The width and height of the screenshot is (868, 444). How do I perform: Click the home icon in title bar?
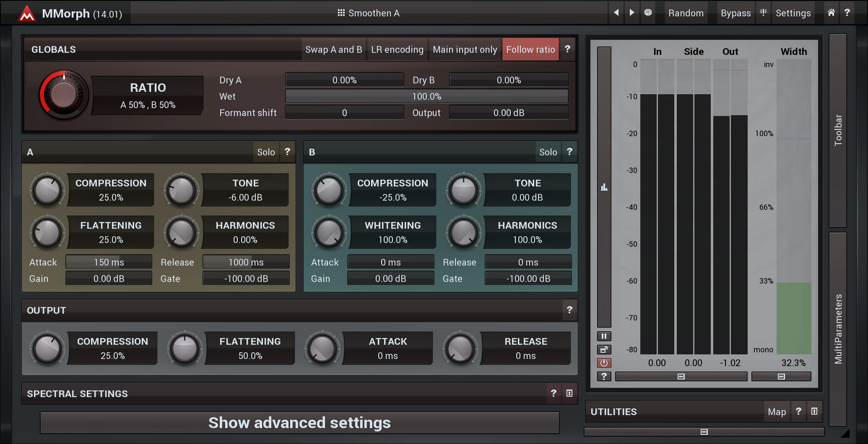pos(831,13)
